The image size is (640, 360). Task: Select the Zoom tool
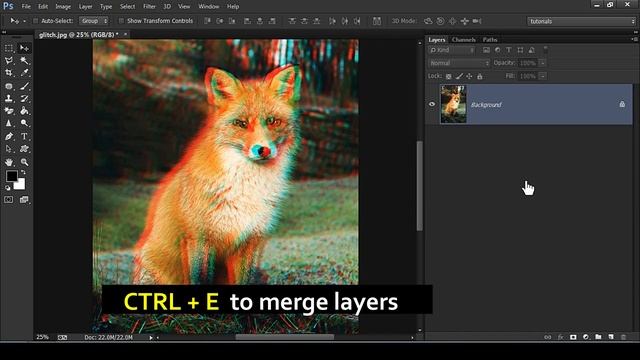point(24,162)
